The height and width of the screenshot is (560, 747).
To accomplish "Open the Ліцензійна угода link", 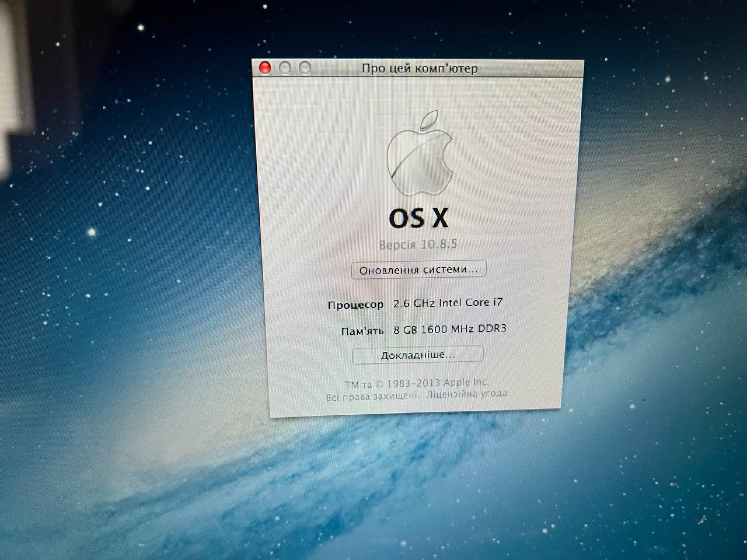I will [x=466, y=394].
